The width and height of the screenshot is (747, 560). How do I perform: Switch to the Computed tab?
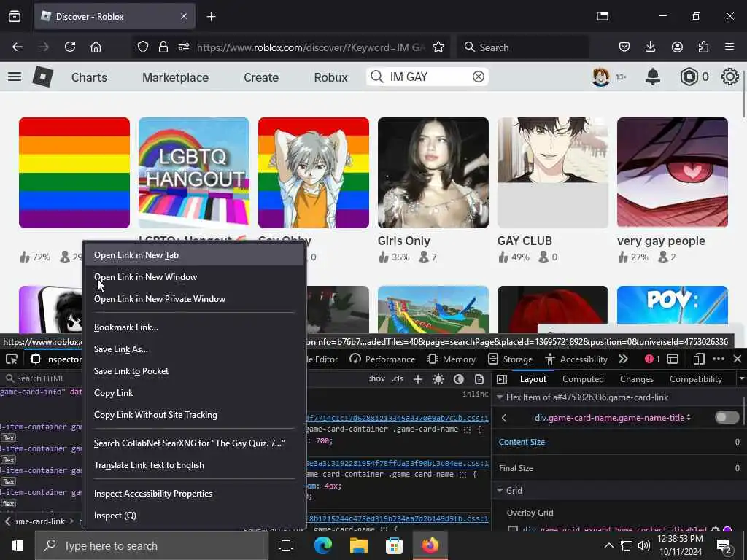(583, 379)
